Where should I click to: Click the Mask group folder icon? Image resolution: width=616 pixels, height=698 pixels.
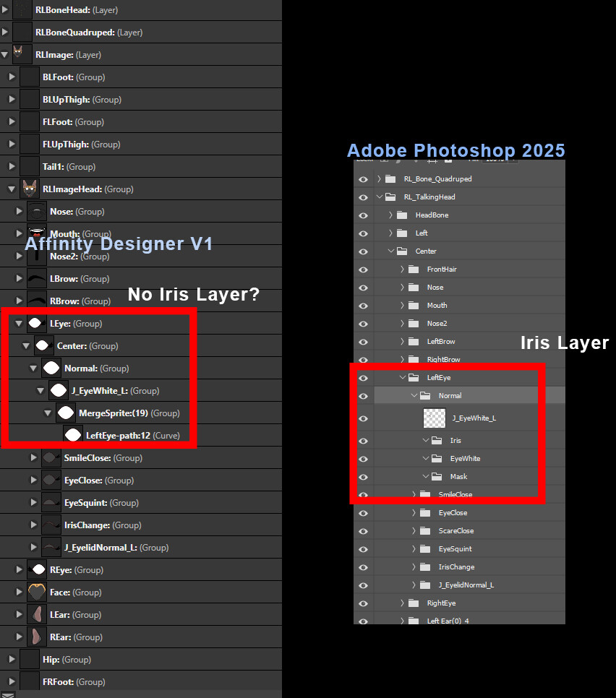pyautogui.click(x=437, y=477)
